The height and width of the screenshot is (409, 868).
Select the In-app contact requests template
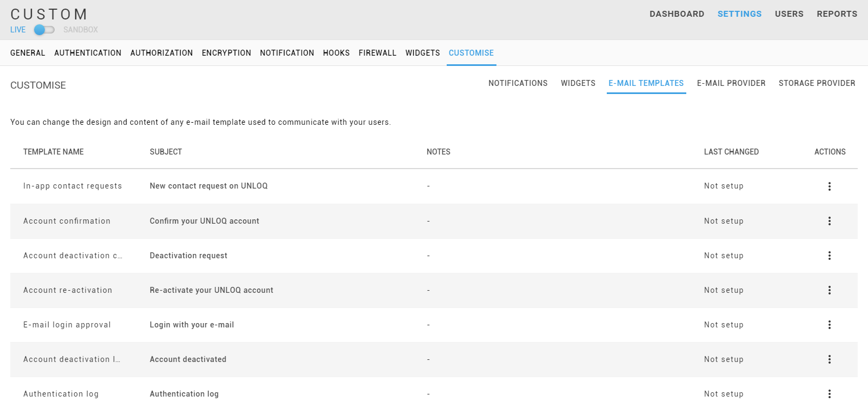click(72, 186)
